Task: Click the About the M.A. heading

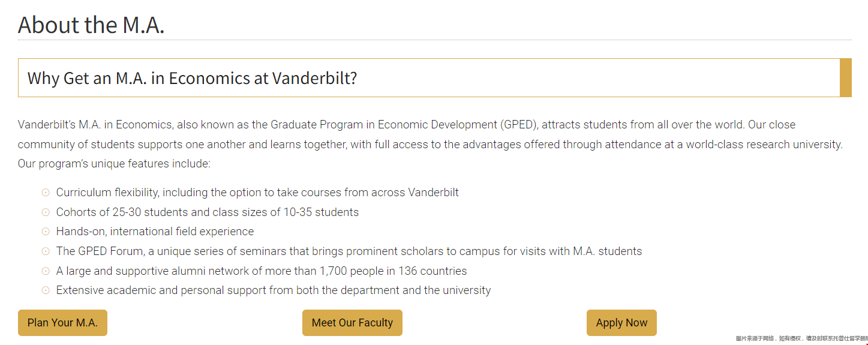Action: (91, 25)
